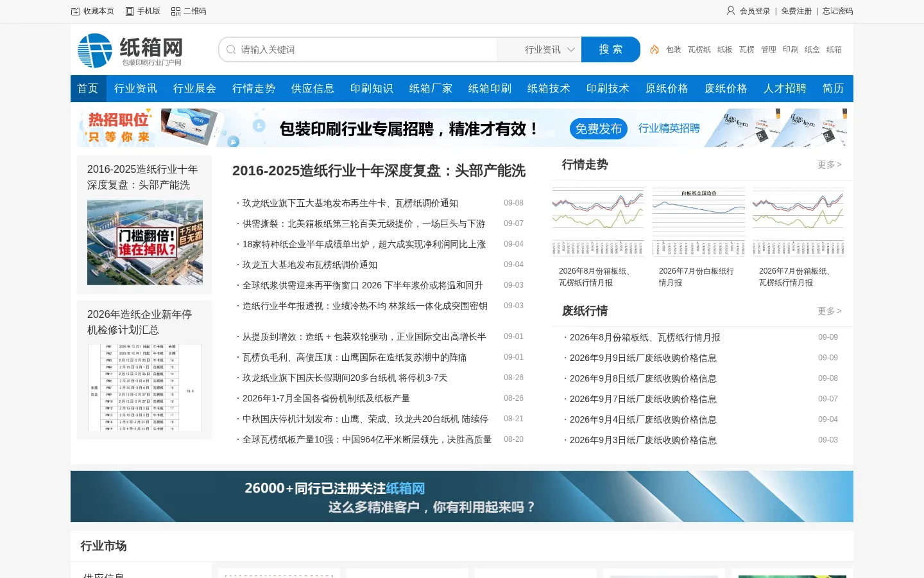Click 免费注册 link at top right

point(796,11)
